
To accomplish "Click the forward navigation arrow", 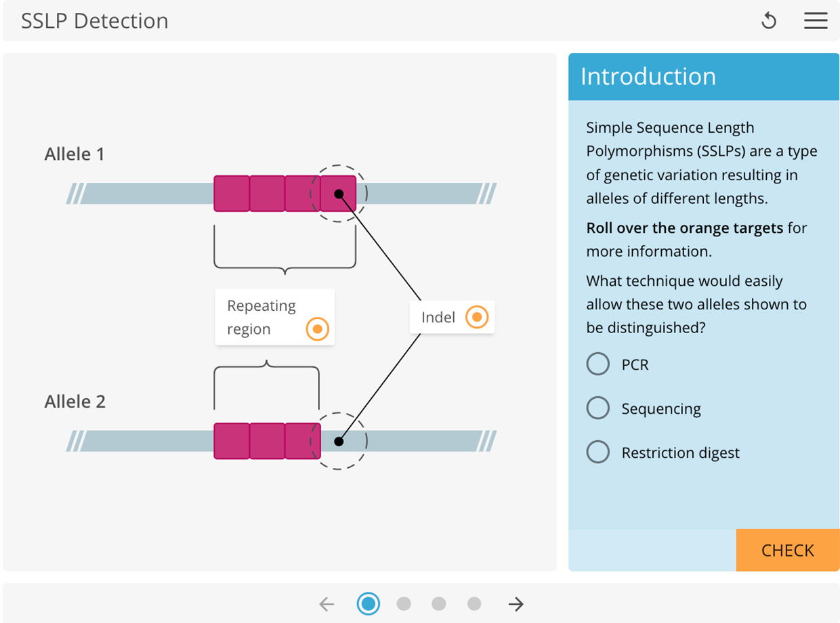I will tap(516, 603).
